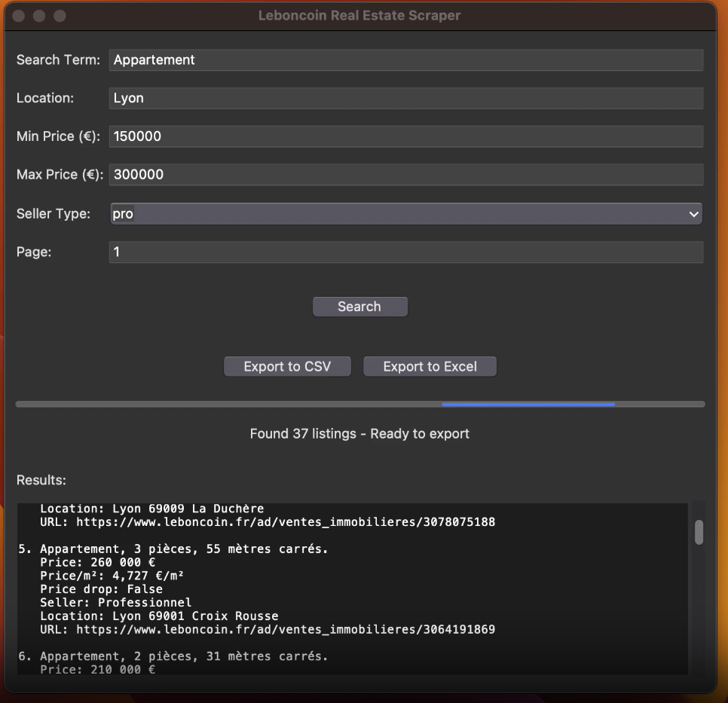Focus the Location field containing Lyon

[x=405, y=98]
